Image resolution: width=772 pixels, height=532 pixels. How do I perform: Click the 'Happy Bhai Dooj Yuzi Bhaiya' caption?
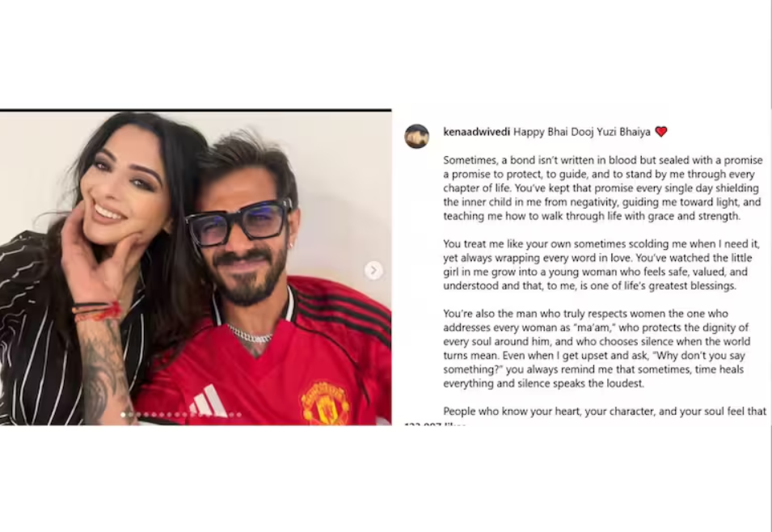(x=582, y=132)
